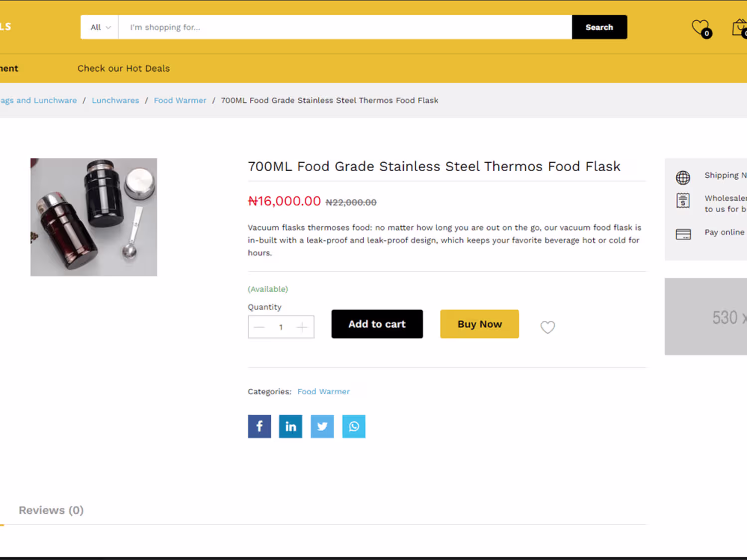This screenshot has height=560, width=747.
Task: Open wishlist from header heart icon
Action: coord(701,28)
